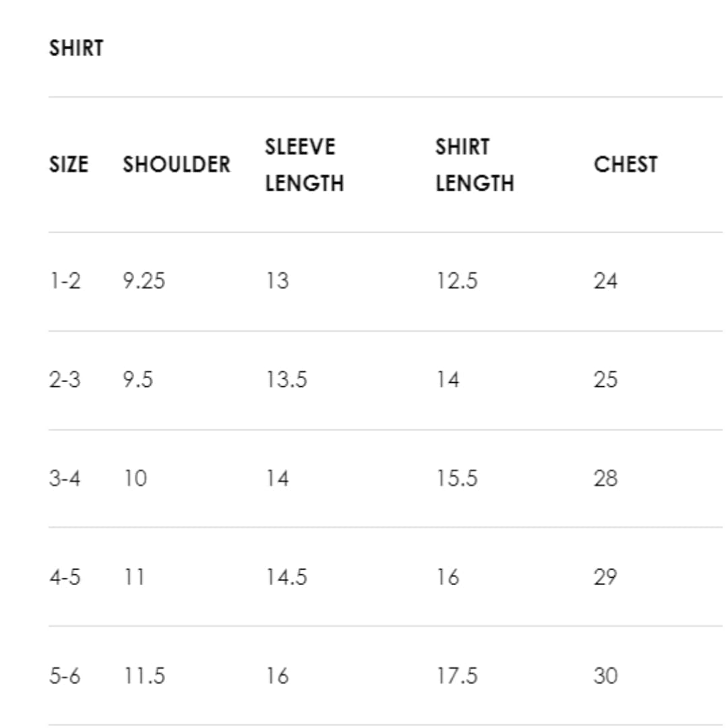Select the SHIRT LENGTH column header
Screen dimensions: 728x728
[x=475, y=164]
